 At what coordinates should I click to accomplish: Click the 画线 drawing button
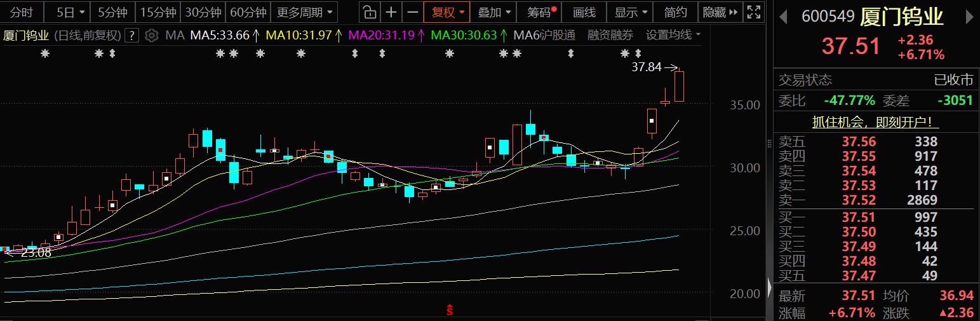click(x=584, y=12)
